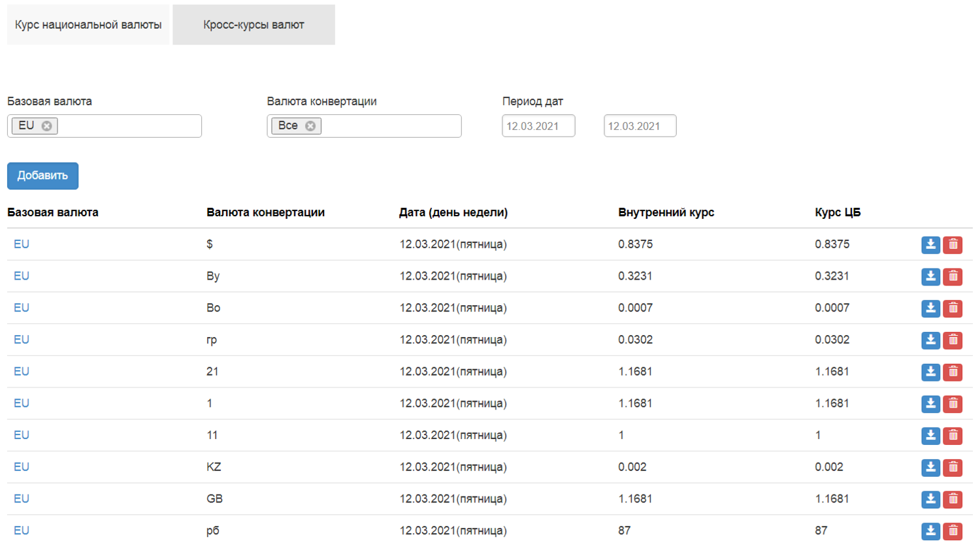Open EU link in the GB row
The height and width of the screenshot is (554, 980).
point(22,498)
